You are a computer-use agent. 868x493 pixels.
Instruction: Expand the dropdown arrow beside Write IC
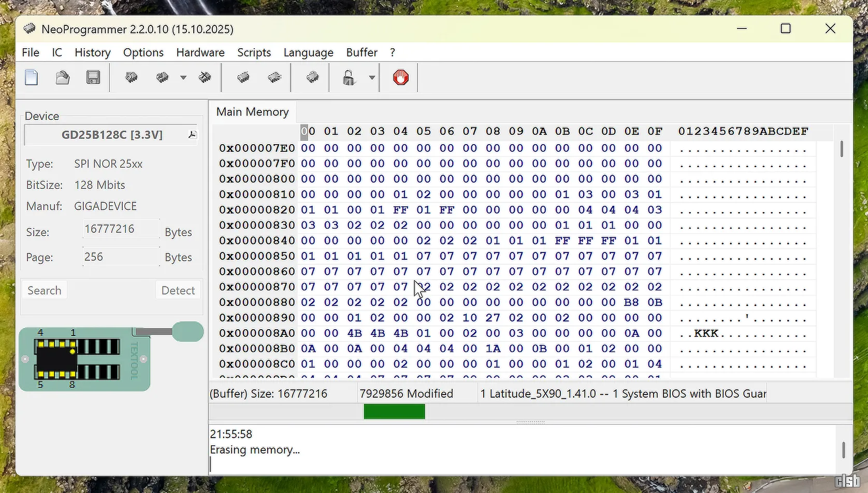coord(183,78)
